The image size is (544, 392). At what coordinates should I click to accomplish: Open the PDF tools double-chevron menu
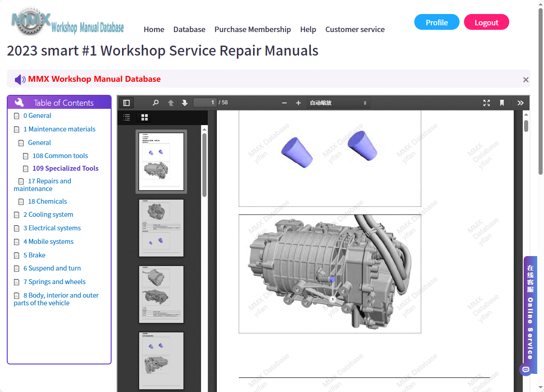tap(521, 103)
